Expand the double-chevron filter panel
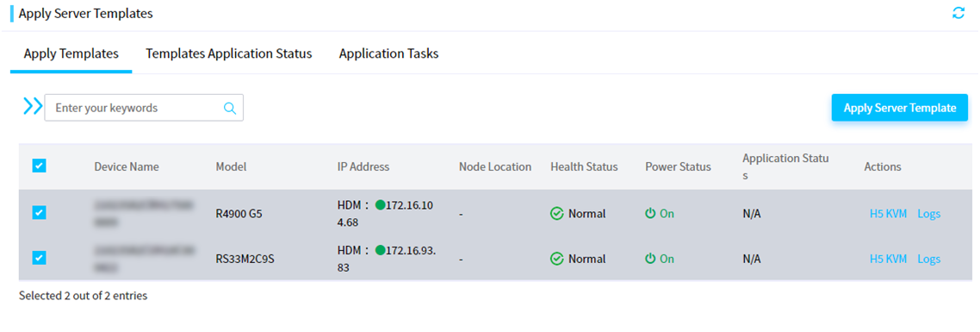 coord(33,107)
